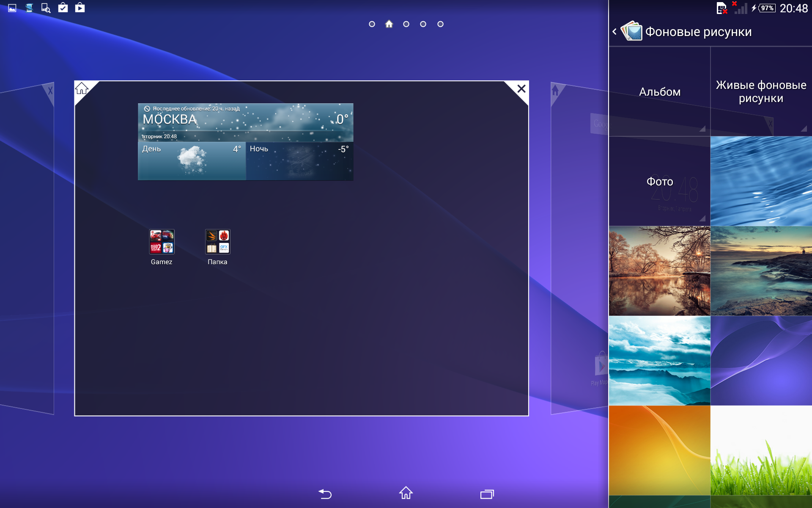Tap the Фоновые рисунки header title
This screenshot has height=508, width=812.
pos(698,32)
